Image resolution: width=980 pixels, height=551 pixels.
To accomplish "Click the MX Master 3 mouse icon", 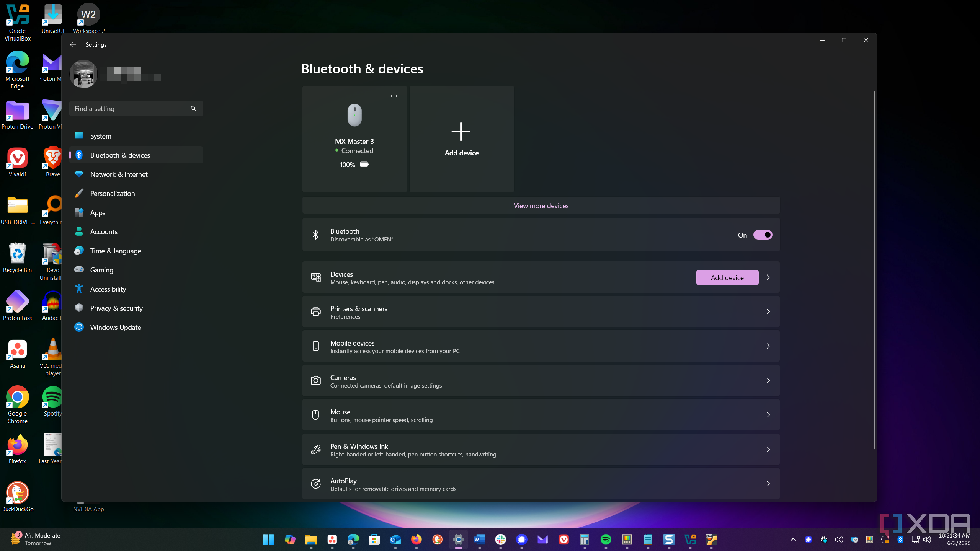I will 354,115.
